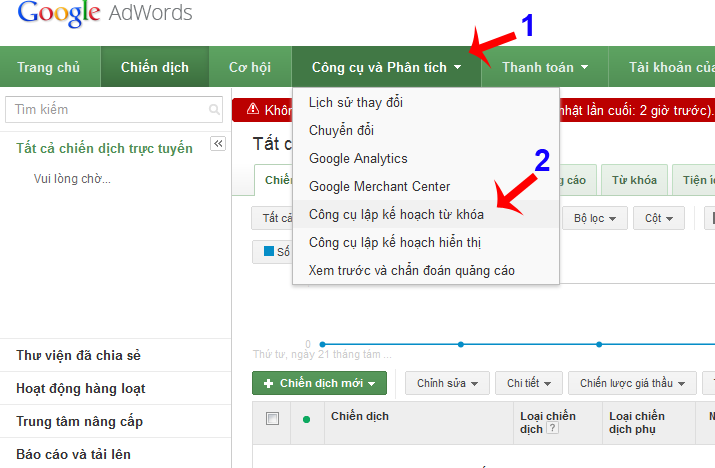
Task: Expand the Cột columns dropdown
Action: pyautogui.click(x=659, y=218)
